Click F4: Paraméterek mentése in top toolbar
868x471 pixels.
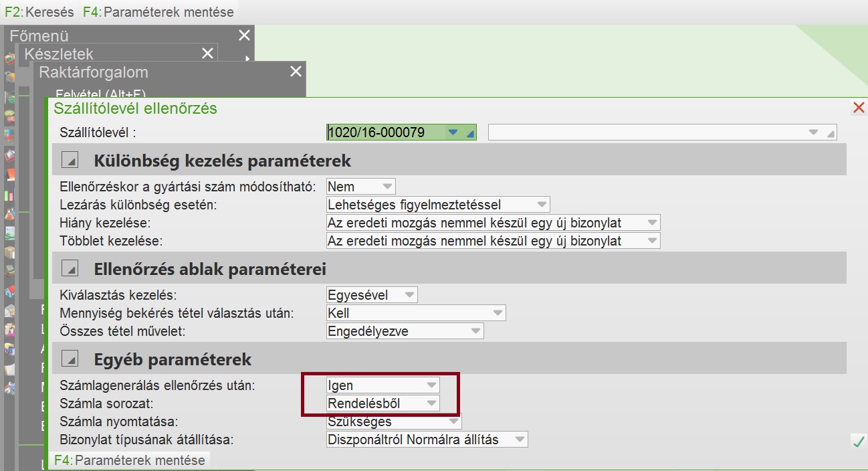[158, 12]
